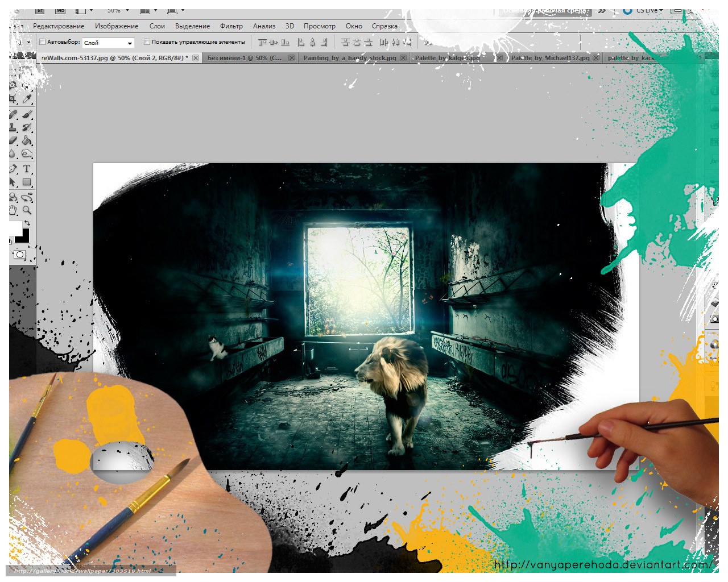728x582 pixels.
Task: Select the Crop tool
Action: click(x=13, y=99)
